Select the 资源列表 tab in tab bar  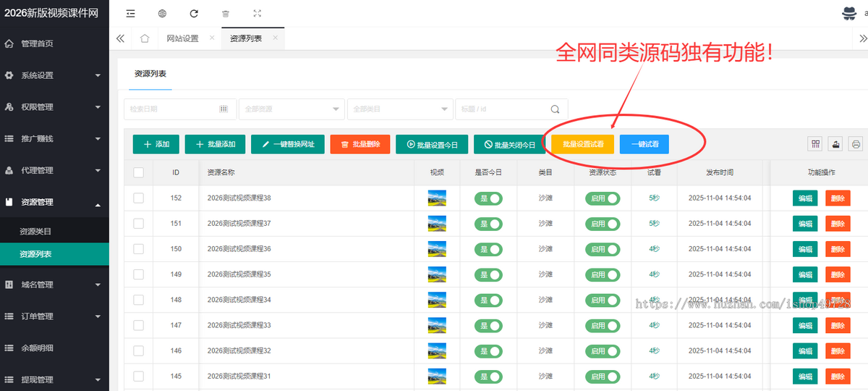[x=246, y=38]
